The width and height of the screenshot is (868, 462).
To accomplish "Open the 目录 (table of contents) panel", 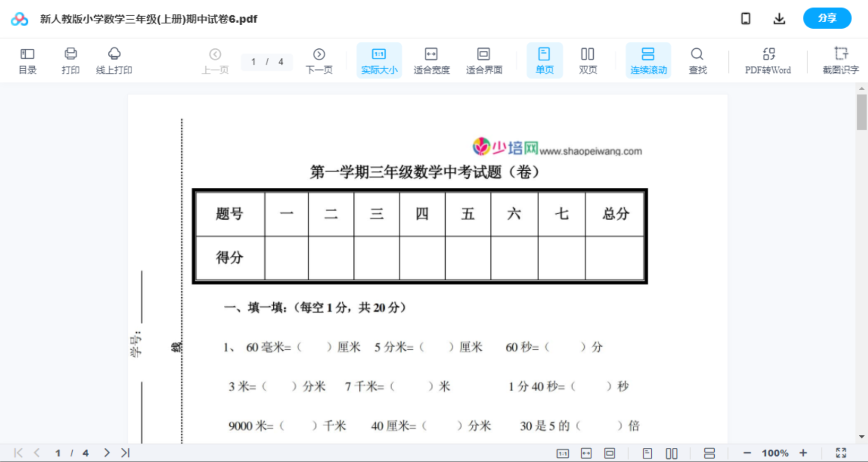I will coord(27,60).
